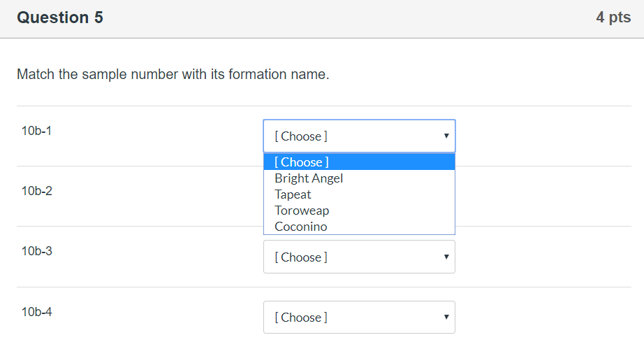
Task: Click the arrow on the 10b-3 dropdown
Action: point(446,257)
